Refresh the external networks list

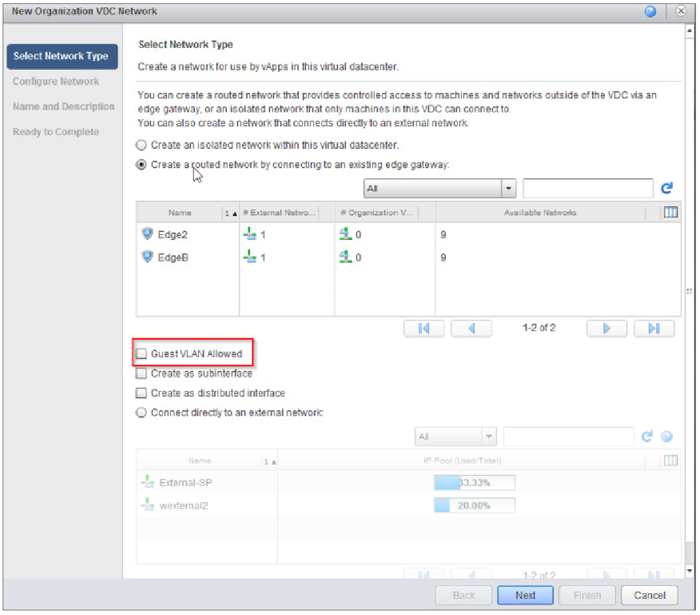pos(647,436)
